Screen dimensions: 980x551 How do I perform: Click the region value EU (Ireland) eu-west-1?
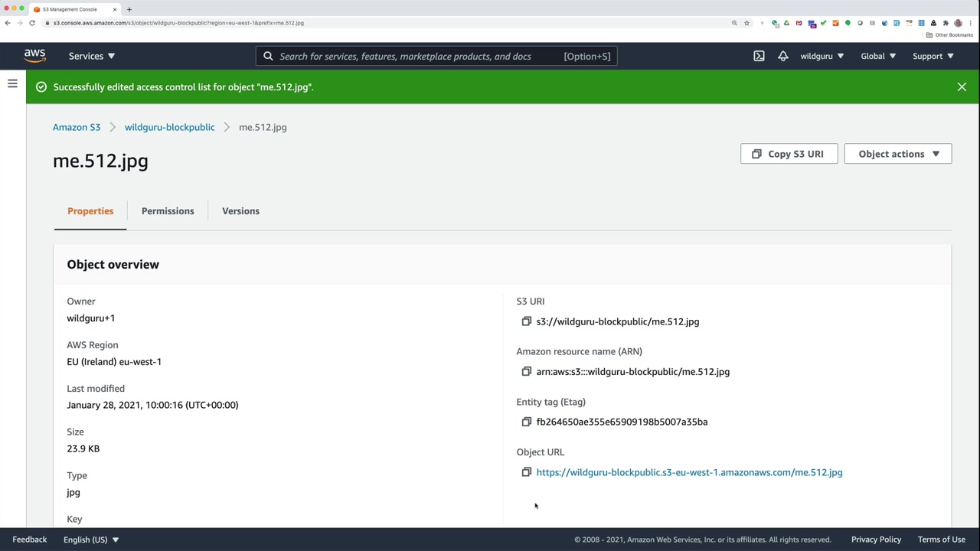tap(114, 362)
